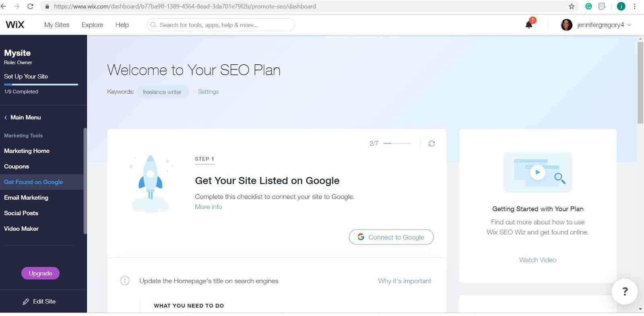Click inside the tools search field
The height and width of the screenshot is (316, 644).
point(221,25)
